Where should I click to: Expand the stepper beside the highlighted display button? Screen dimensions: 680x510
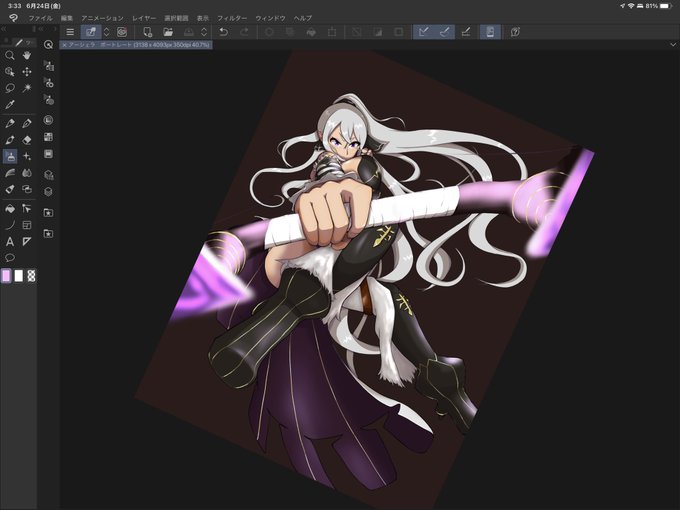pyautogui.click(x=106, y=32)
